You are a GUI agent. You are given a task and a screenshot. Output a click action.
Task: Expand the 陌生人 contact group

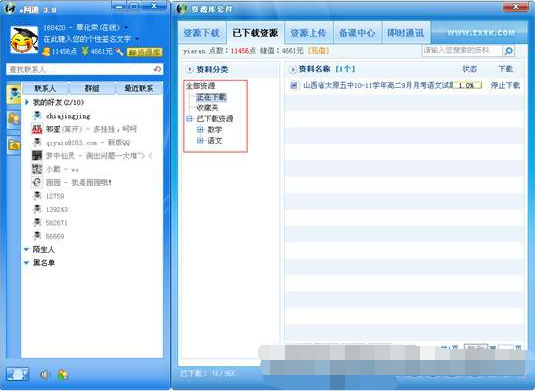click(x=26, y=249)
